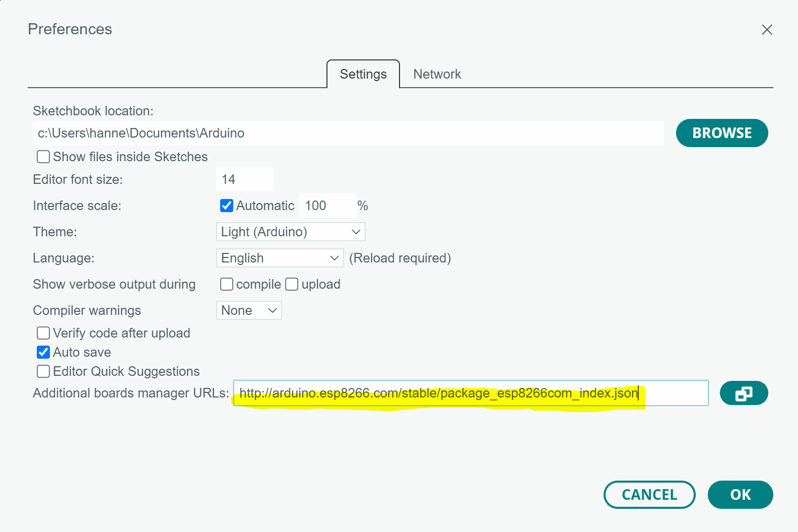The width and height of the screenshot is (798, 532).
Task: Click the BROWSE button
Action: (x=722, y=133)
